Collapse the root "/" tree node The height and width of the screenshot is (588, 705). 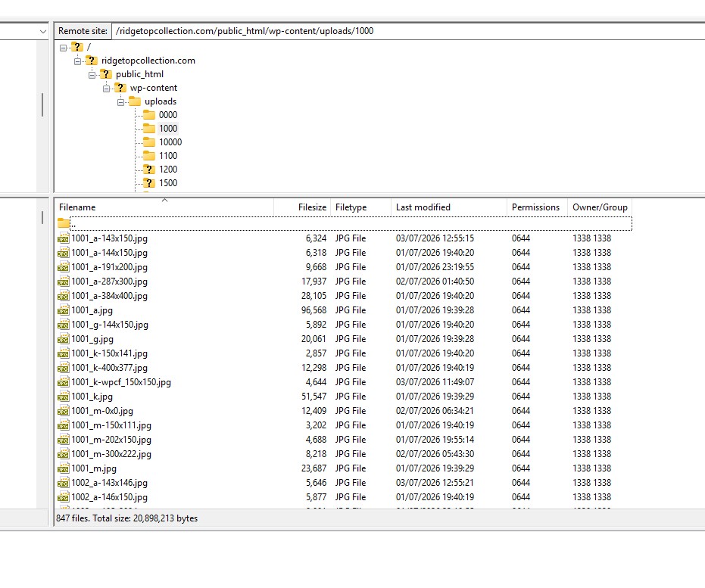[64, 47]
